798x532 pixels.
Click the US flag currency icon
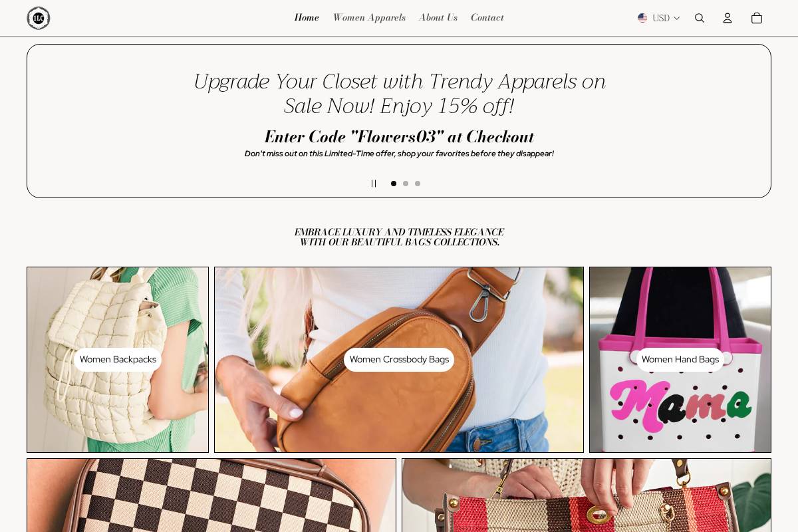click(x=642, y=18)
